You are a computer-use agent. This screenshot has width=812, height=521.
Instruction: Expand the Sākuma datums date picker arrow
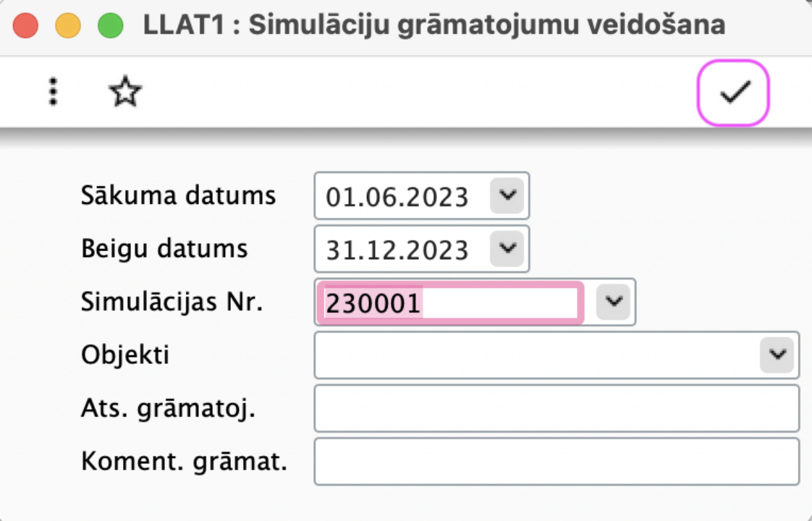[507, 196]
